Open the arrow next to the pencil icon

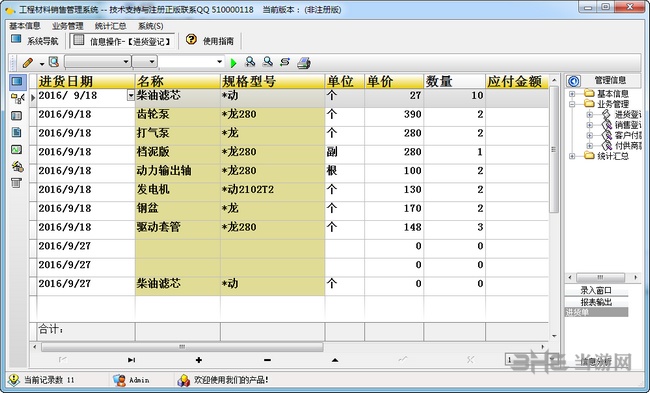[42, 63]
